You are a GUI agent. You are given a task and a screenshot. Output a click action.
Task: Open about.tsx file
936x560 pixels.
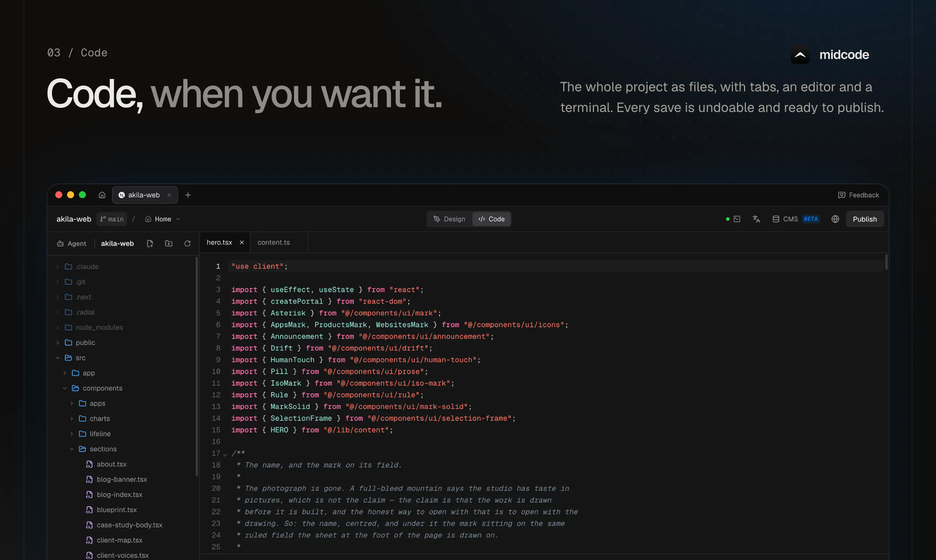point(122,464)
